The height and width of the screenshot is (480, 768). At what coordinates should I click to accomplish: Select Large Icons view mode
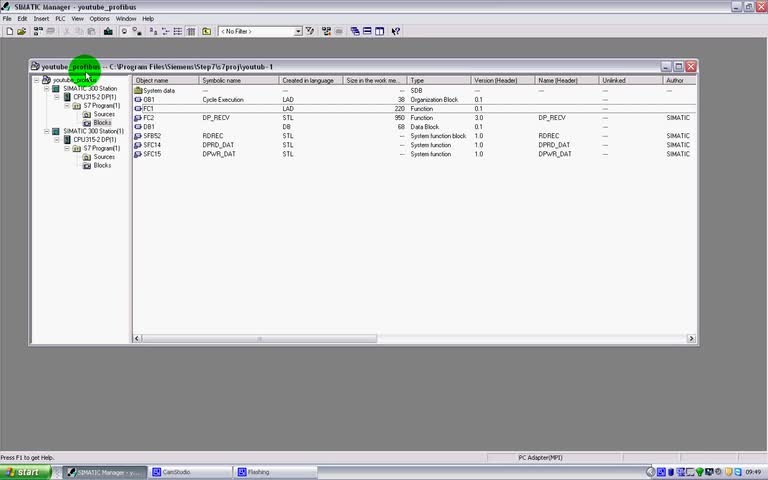coord(153,31)
